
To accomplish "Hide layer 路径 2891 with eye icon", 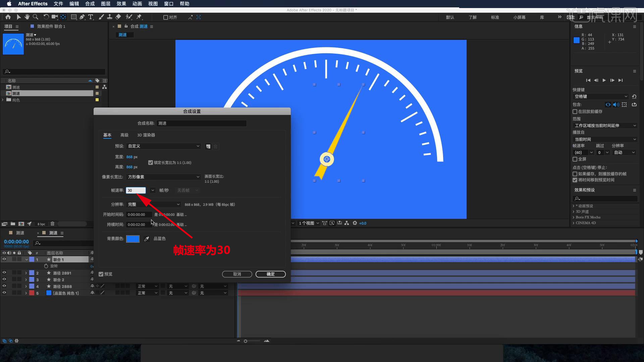I will pyautogui.click(x=4, y=273).
